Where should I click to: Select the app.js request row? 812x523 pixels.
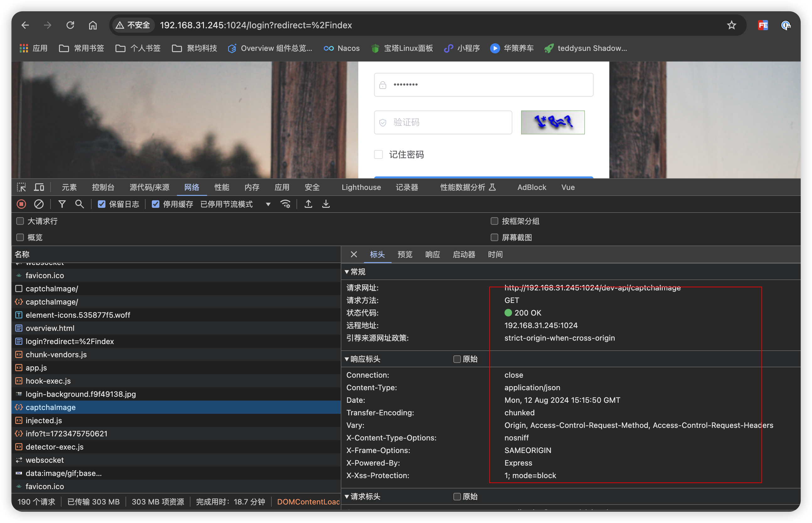[x=176, y=368]
